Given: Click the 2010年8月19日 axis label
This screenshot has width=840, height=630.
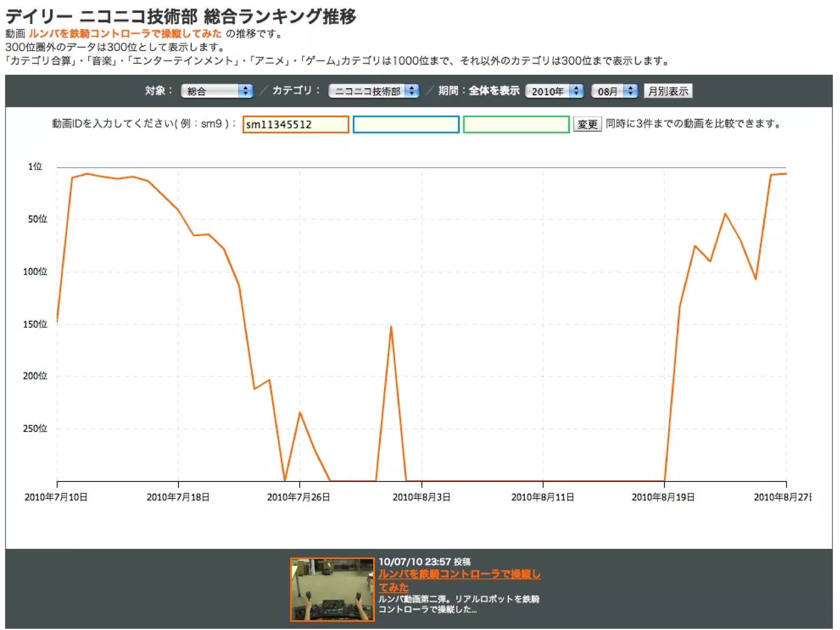Looking at the screenshot, I should (x=663, y=497).
